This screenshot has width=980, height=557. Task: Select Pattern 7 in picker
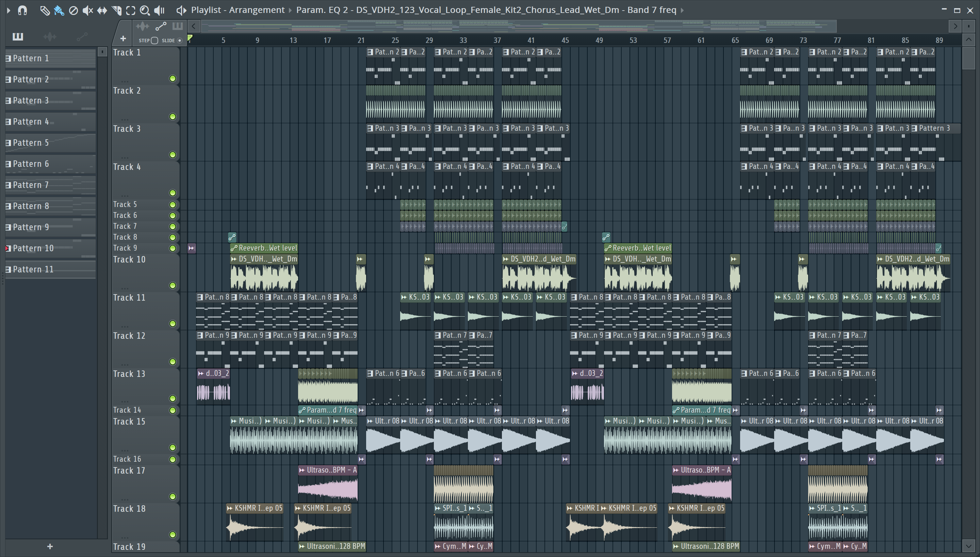[50, 185]
